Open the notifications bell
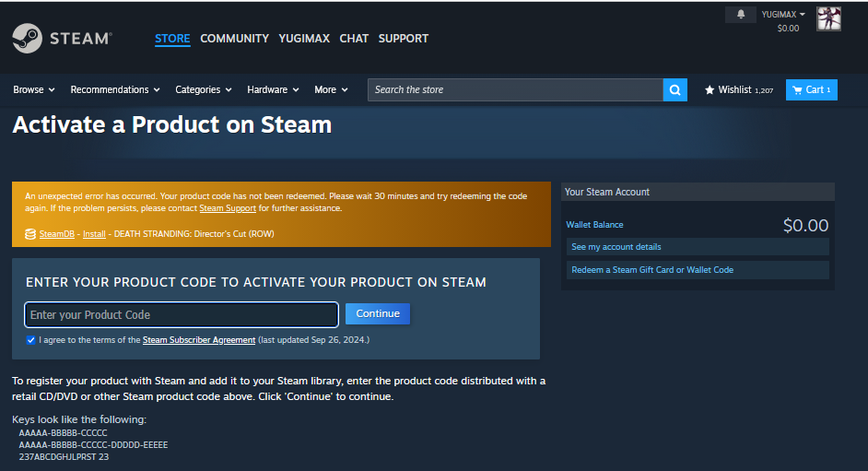 pos(740,15)
